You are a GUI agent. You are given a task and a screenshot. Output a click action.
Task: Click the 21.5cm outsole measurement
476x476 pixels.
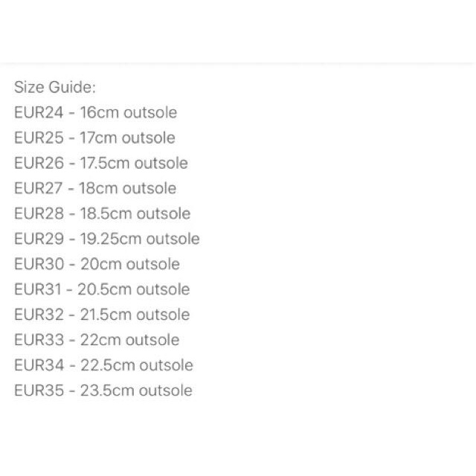(135, 315)
